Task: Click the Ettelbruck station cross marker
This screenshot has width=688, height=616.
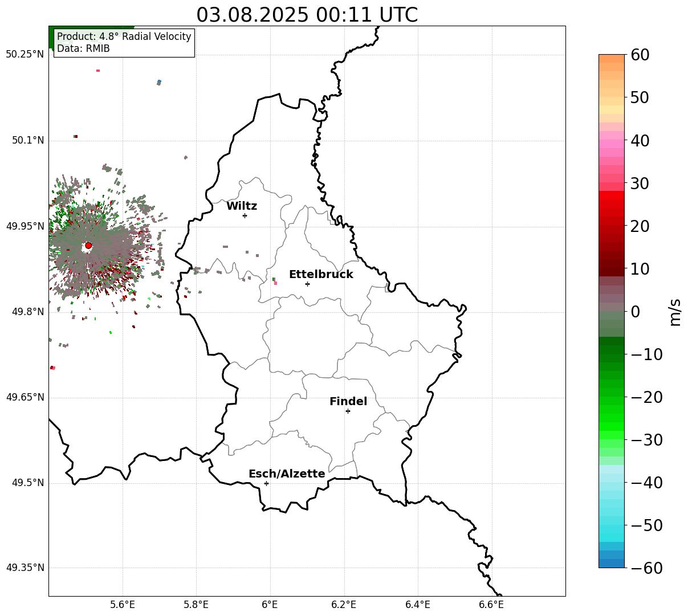Action: [x=307, y=284]
